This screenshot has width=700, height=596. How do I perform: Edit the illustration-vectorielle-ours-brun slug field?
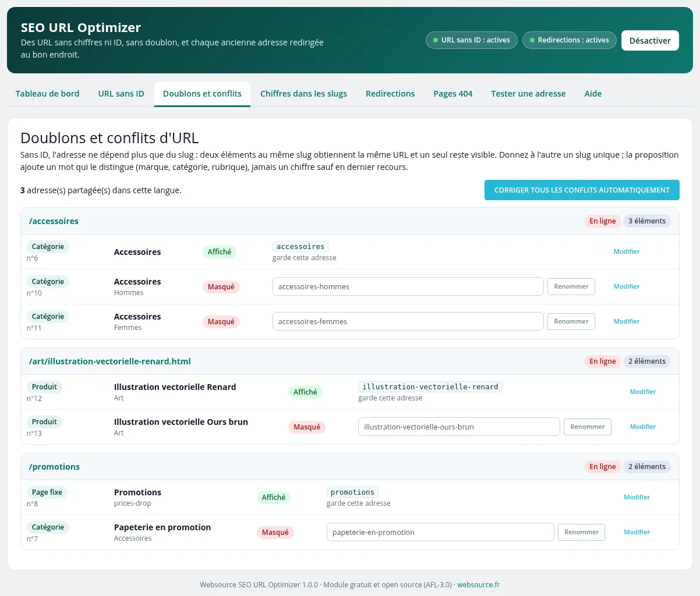459,427
